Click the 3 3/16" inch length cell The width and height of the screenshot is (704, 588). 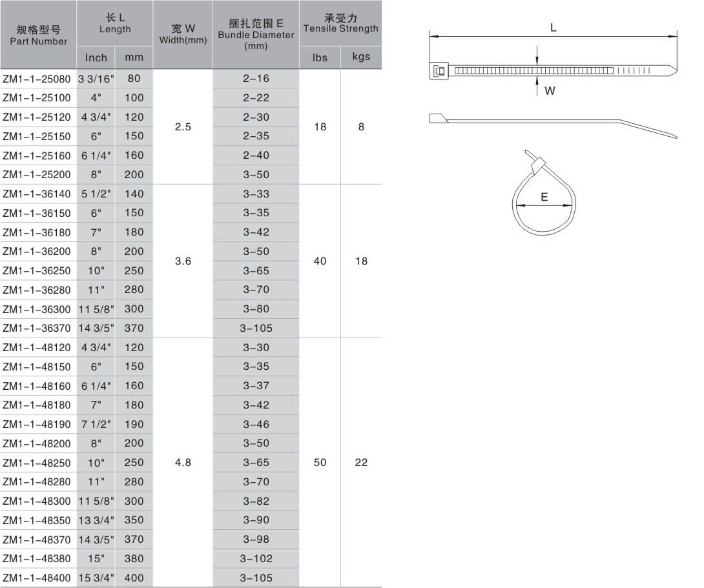point(96,79)
